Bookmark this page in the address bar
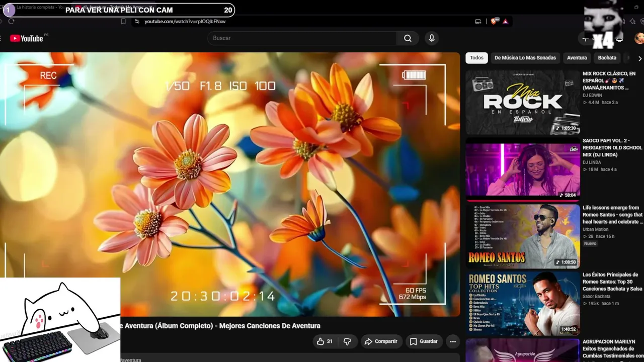 point(123,22)
